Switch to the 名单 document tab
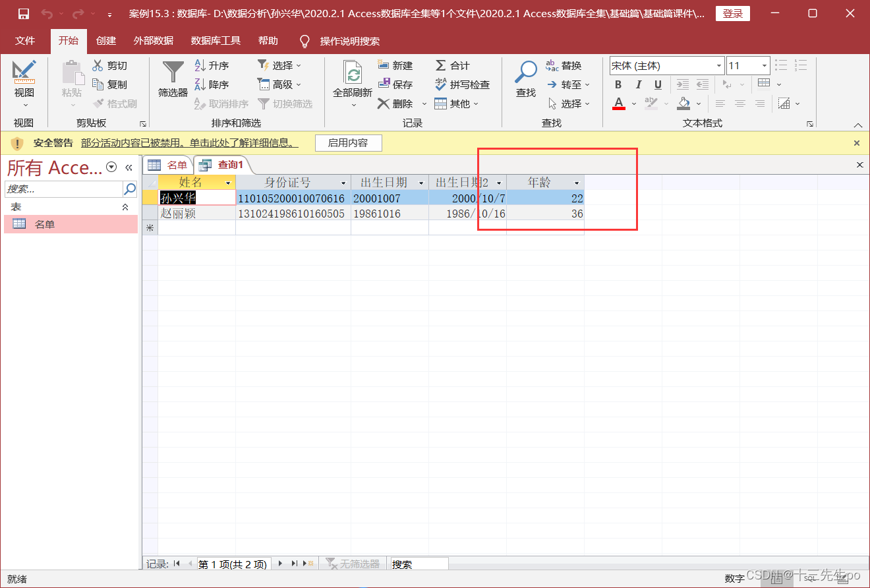 click(168, 165)
